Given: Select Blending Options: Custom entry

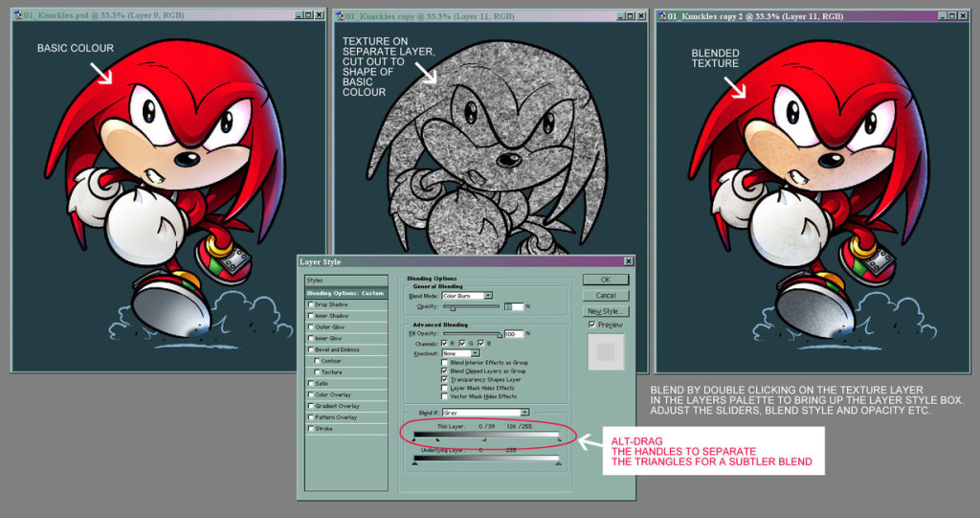Looking at the screenshot, I should click(x=346, y=293).
